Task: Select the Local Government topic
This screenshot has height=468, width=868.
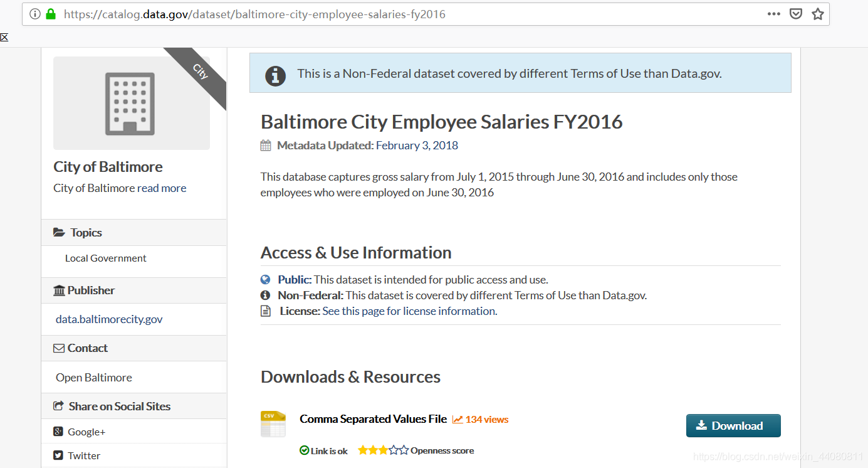Action: click(106, 258)
